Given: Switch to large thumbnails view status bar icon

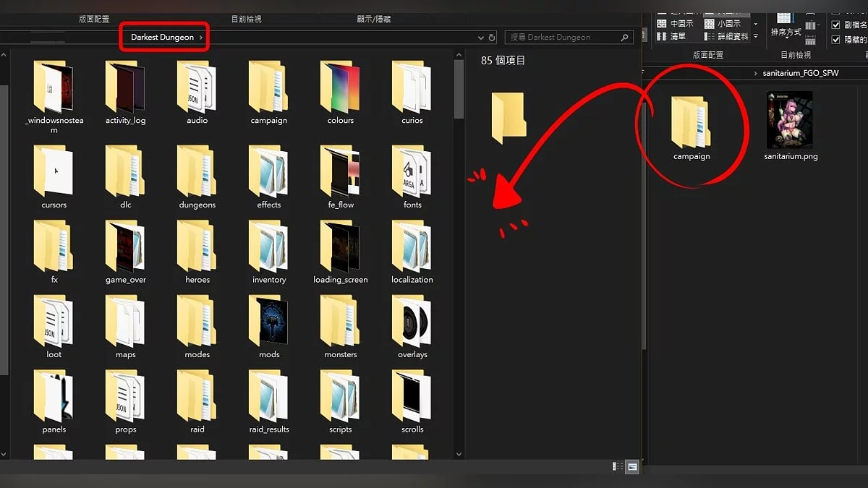Looking at the screenshot, I should click(632, 467).
